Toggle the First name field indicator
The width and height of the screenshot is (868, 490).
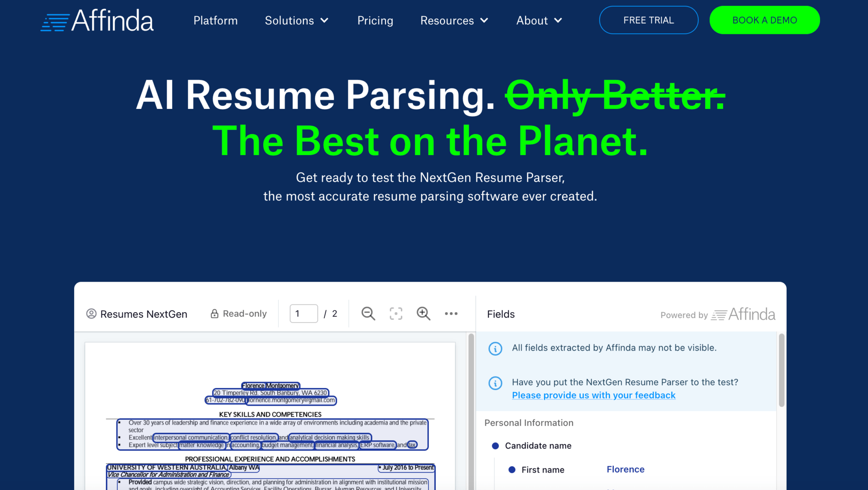[512, 469]
